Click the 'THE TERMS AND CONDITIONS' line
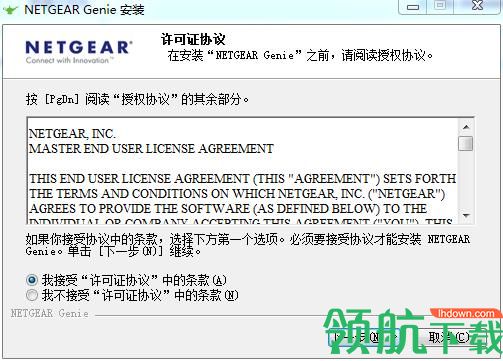 237,194
